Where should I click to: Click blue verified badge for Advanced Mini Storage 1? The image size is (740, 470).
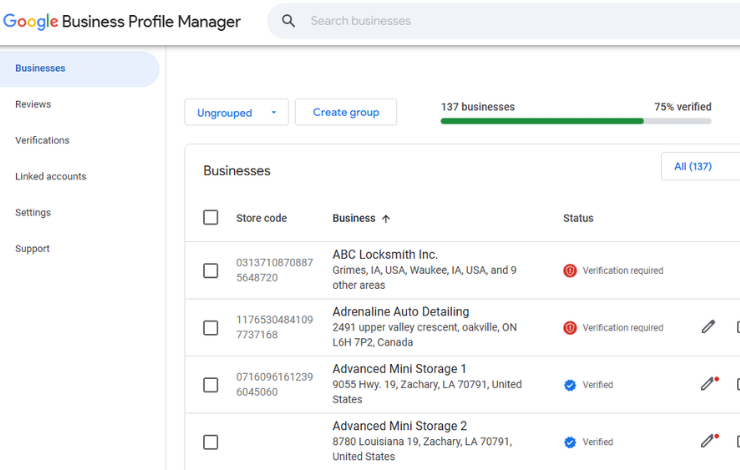[570, 385]
